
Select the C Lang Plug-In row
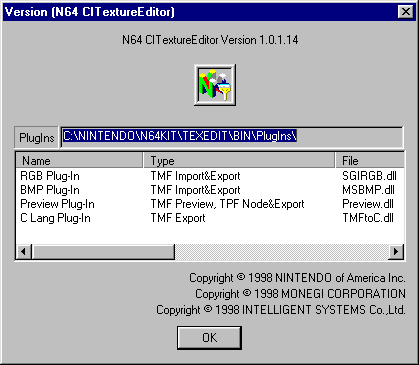[x=210, y=218]
